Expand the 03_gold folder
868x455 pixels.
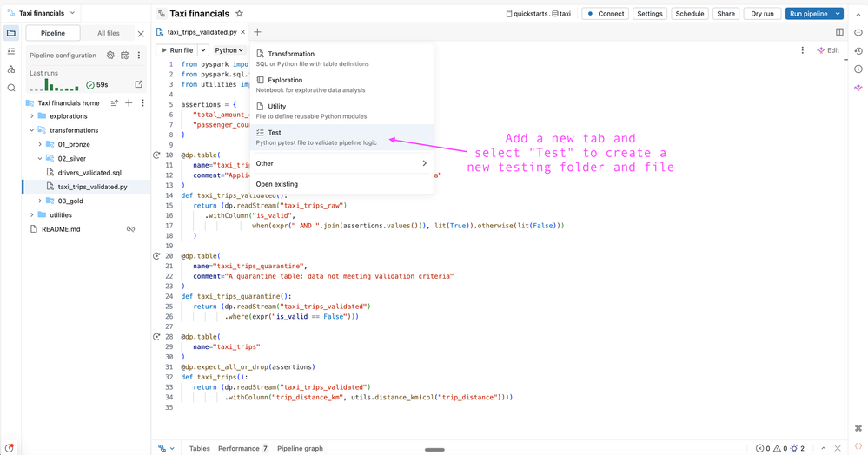[40, 201]
